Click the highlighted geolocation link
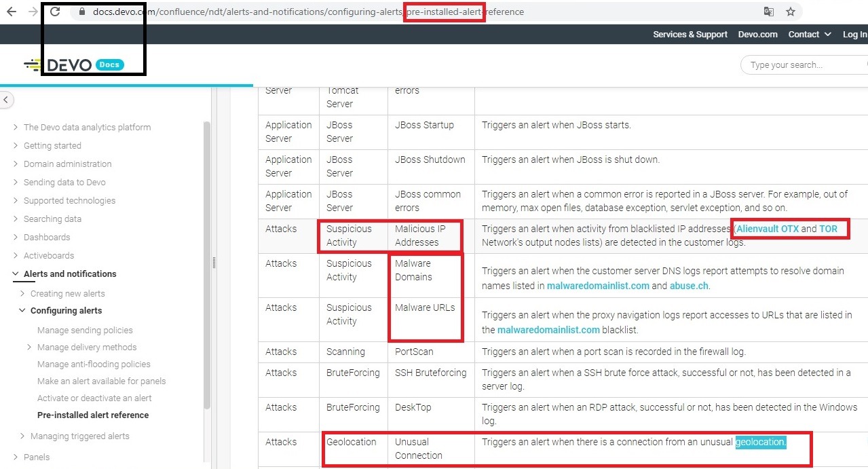This screenshot has width=868, height=469. pyautogui.click(x=759, y=442)
